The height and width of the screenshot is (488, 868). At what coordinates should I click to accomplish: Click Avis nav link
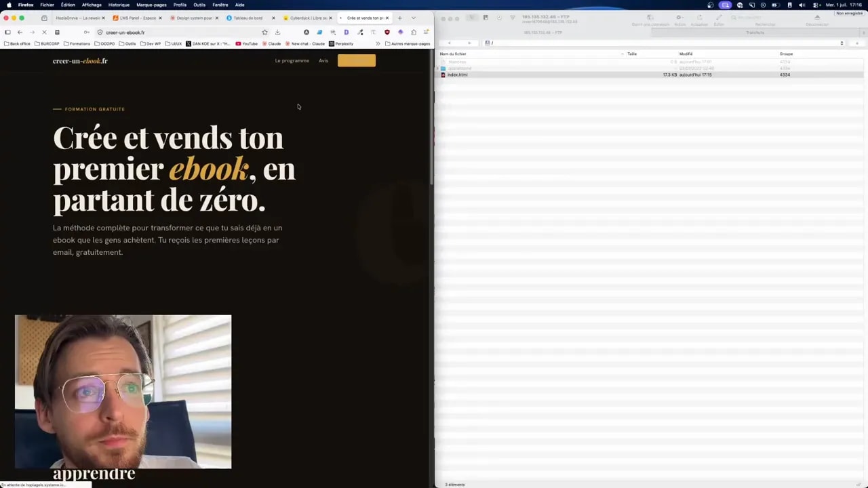pos(323,60)
